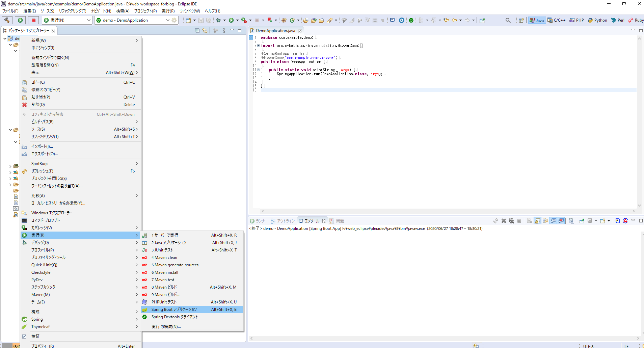Toggle console Word Wrap button
Screen dimensions: 644x348
click(545, 221)
